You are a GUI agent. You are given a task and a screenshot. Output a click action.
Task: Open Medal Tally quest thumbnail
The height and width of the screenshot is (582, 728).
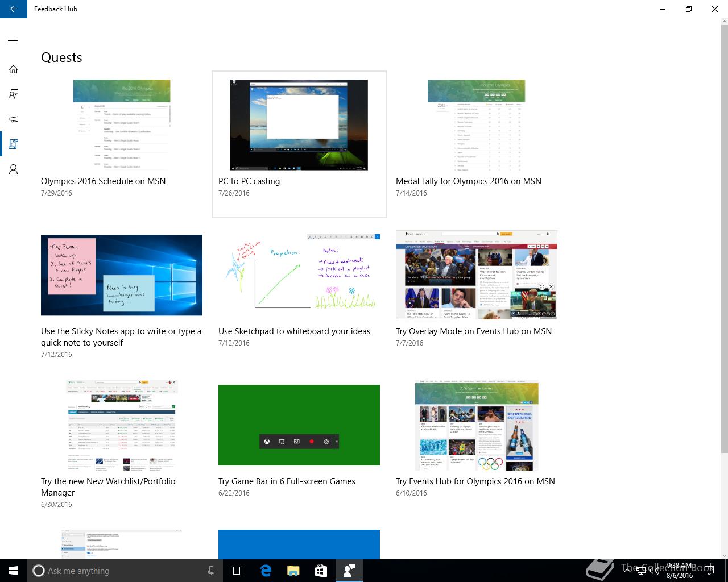[477, 124]
